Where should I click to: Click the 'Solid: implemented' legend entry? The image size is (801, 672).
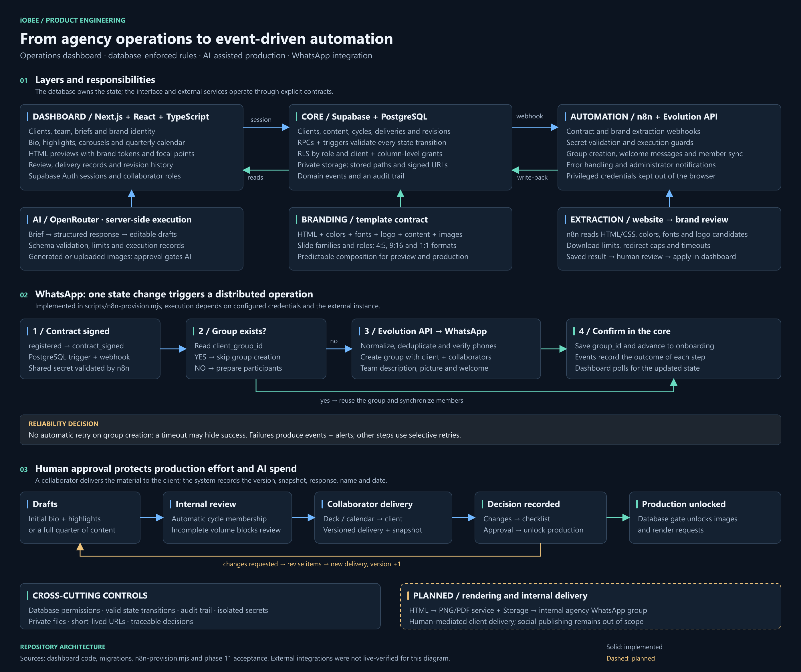[x=634, y=647]
